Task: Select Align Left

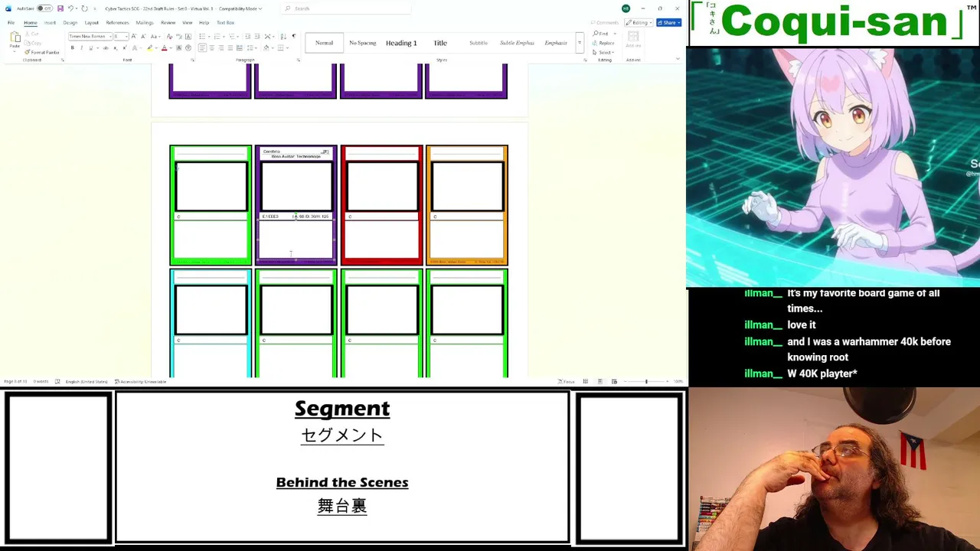Action: pyautogui.click(x=202, y=47)
